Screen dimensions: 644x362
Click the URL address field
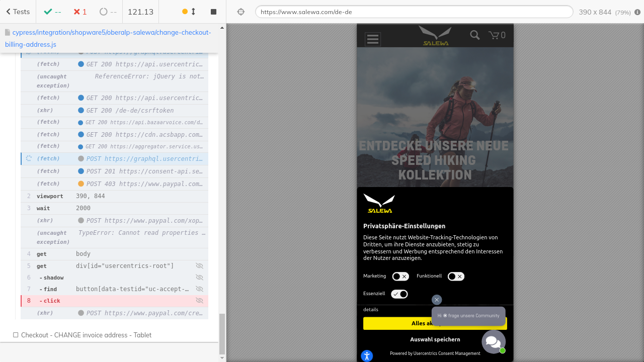click(x=414, y=12)
